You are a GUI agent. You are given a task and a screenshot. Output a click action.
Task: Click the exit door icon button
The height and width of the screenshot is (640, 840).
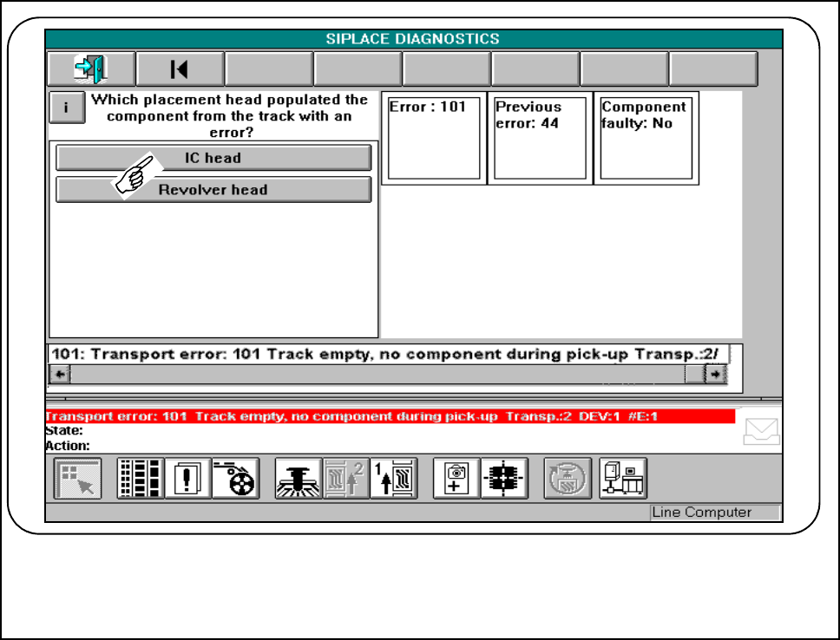[91, 69]
